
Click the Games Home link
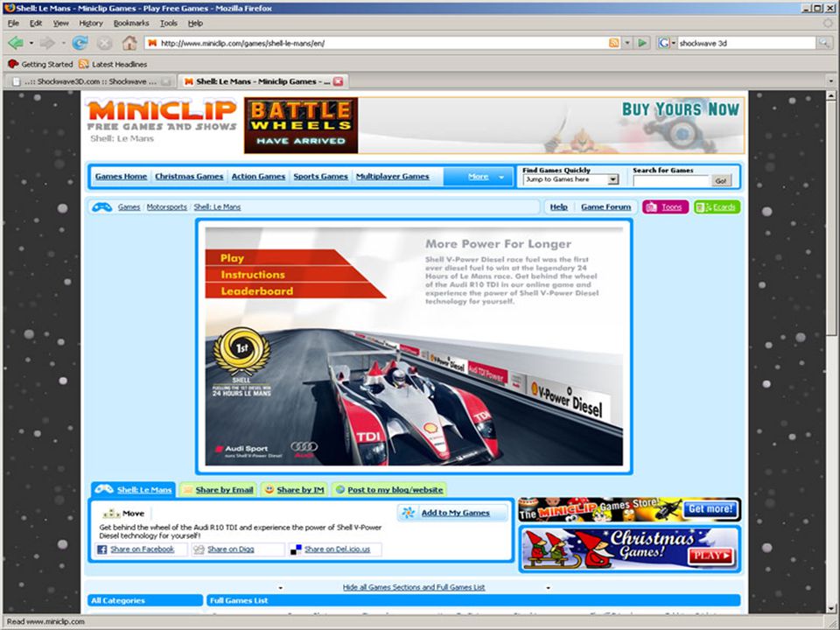tap(121, 176)
